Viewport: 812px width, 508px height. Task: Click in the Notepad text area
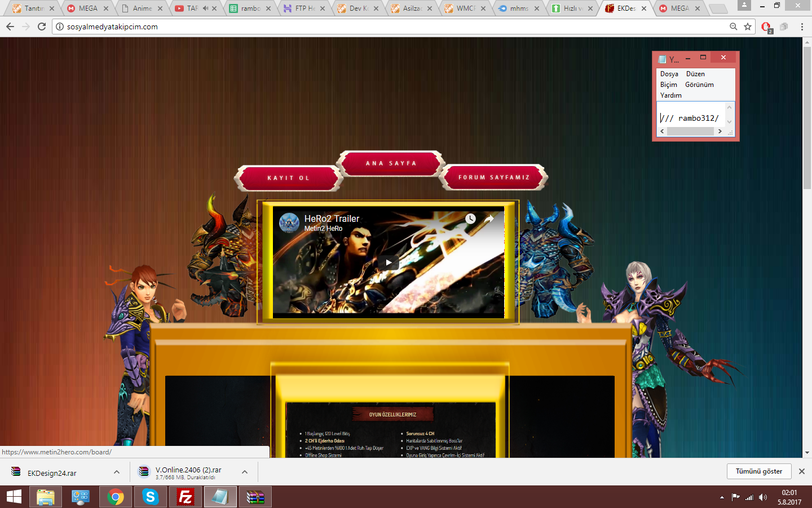point(690,115)
